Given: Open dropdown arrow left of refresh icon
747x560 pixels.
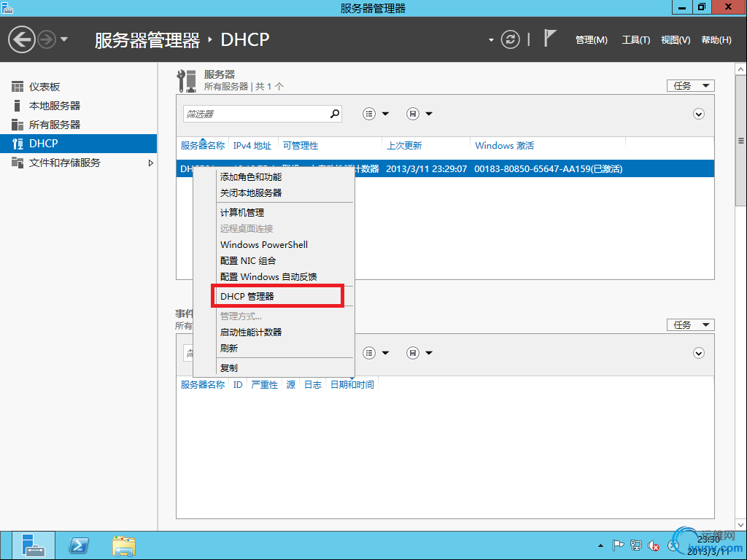Looking at the screenshot, I should click(491, 40).
